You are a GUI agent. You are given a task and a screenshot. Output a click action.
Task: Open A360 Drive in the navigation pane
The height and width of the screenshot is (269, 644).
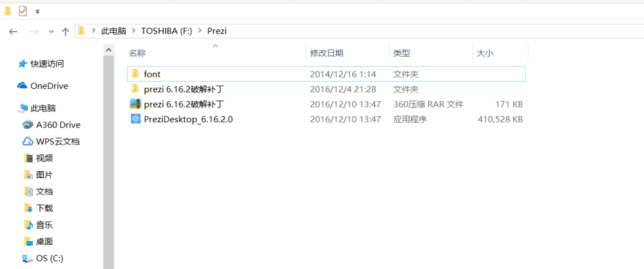tap(59, 125)
